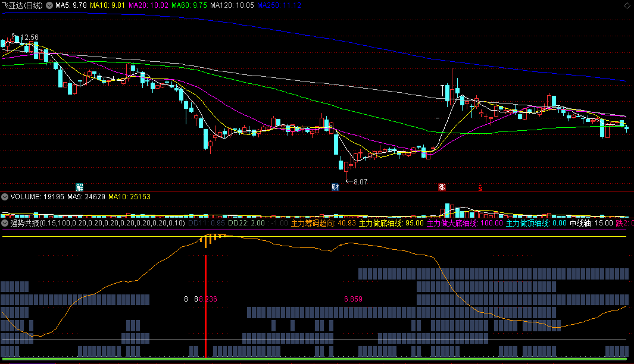Click the 主力做大底轴线: 100.00 label
The image size is (634, 364).
[x=465, y=223]
